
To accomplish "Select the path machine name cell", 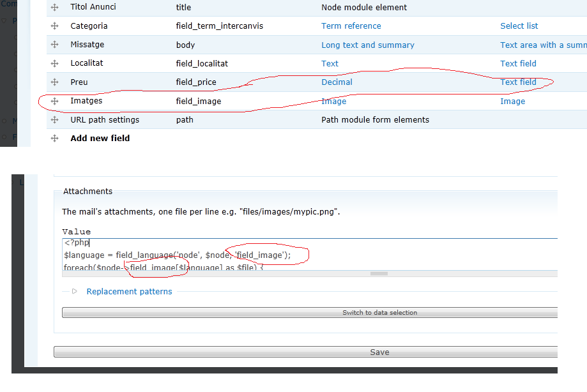I will (x=185, y=120).
